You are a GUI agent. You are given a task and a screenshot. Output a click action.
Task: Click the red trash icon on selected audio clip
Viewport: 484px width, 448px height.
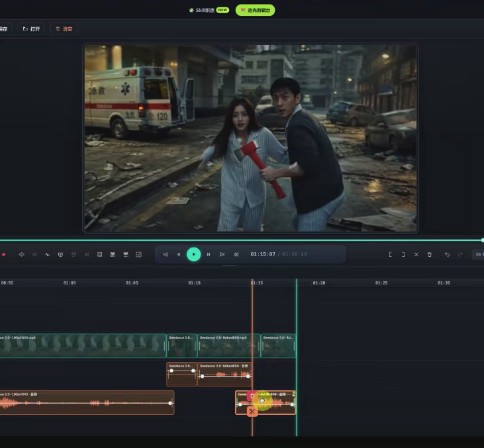pyautogui.click(x=252, y=396)
